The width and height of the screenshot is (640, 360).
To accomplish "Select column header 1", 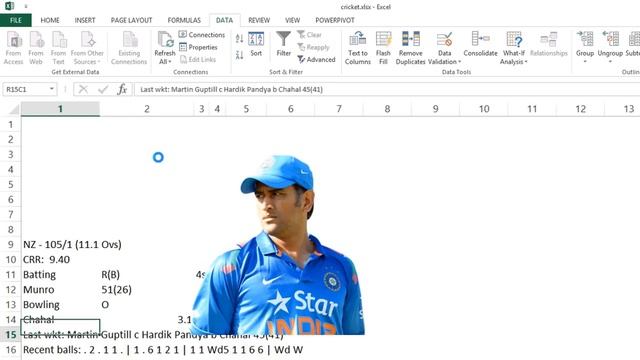I will [x=60, y=109].
